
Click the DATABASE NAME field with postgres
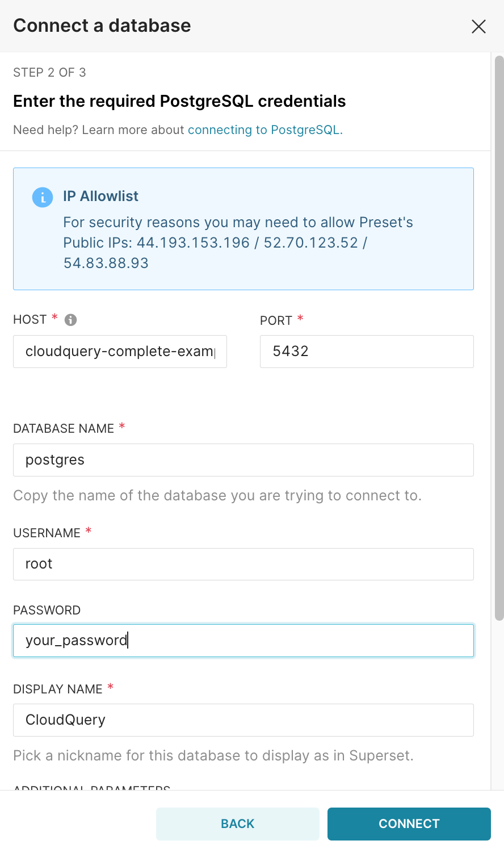tap(243, 460)
